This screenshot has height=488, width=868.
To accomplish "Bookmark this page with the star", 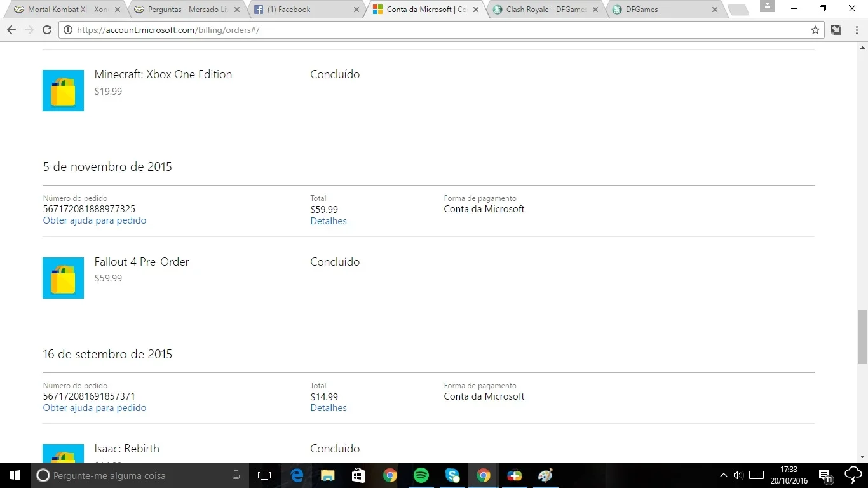I will 815,30.
